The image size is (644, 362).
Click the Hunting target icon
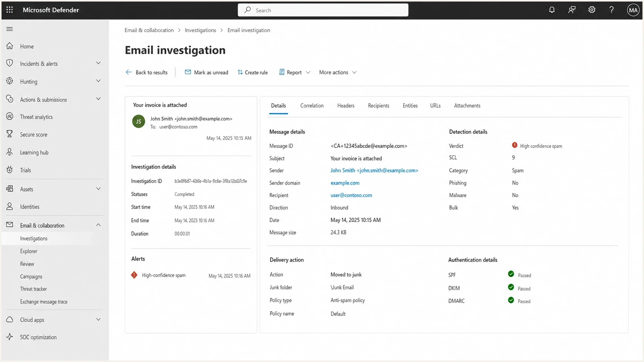pyautogui.click(x=10, y=81)
